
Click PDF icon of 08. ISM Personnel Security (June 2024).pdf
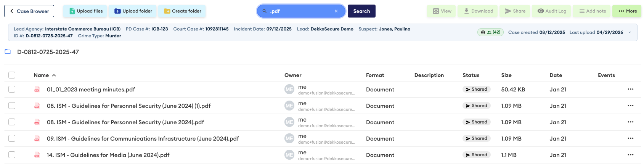pos(37,122)
